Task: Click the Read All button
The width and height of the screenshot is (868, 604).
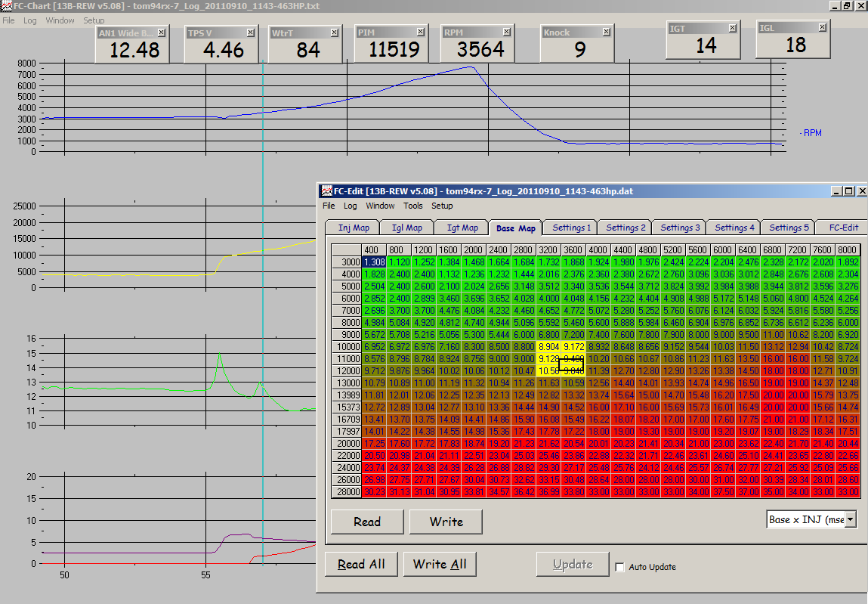Action: tap(361, 564)
